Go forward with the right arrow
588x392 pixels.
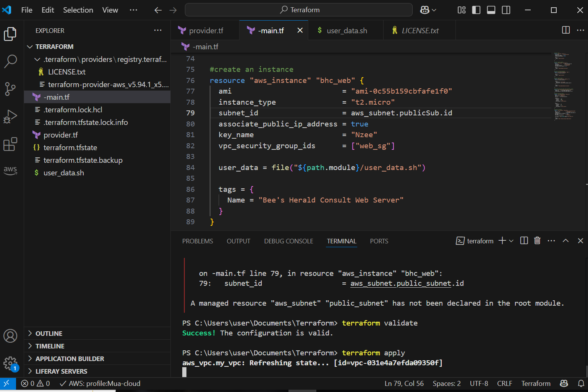(x=173, y=10)
